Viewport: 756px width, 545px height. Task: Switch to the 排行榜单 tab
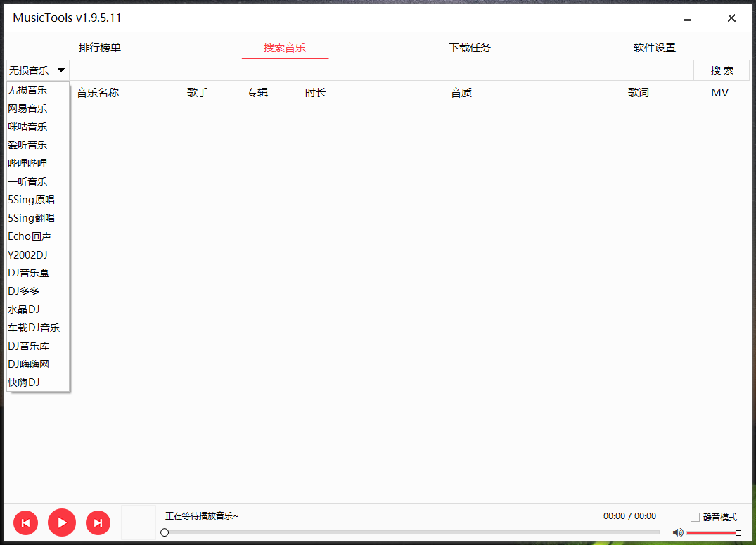pyautogui.click(x=100, y=48)
